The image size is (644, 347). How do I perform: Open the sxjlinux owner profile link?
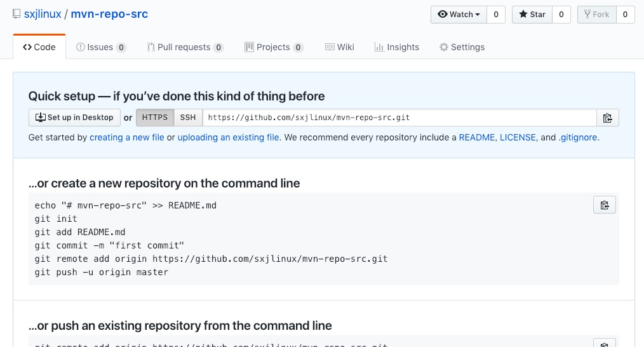[x=43, y=14]
